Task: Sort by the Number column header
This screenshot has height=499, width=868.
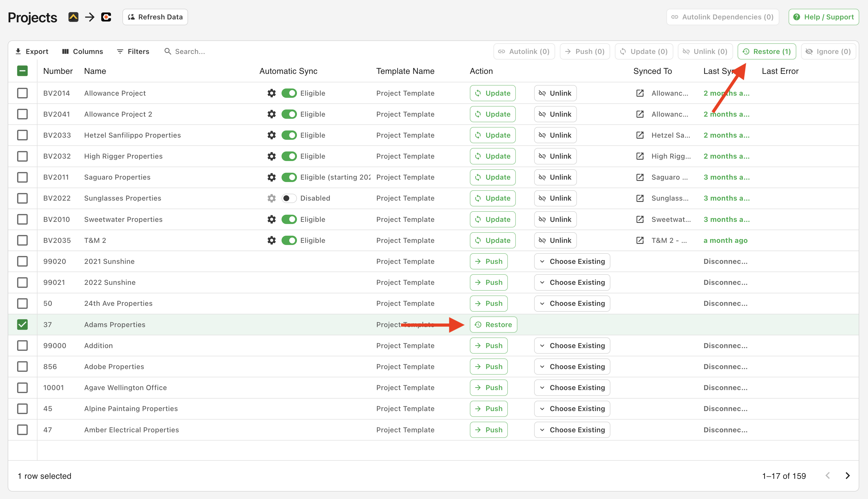Action: (58, 71)
